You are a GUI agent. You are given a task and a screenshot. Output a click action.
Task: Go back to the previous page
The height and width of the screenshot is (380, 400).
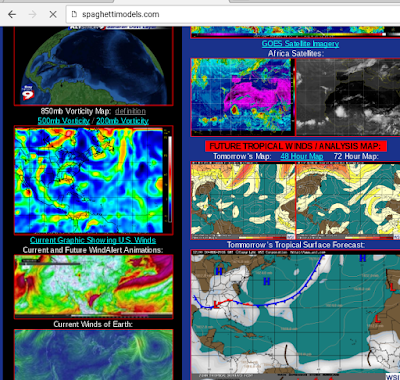(12, 14)
